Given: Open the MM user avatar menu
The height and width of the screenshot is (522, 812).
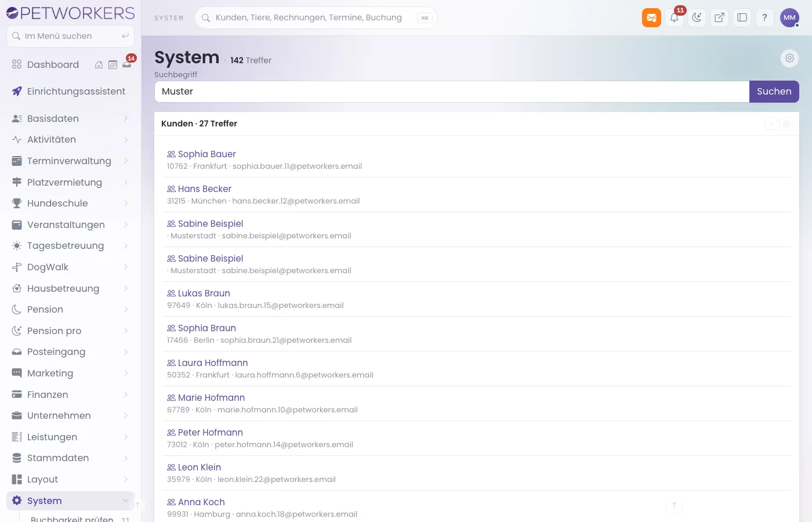Looking at the screenshot, I should pos(789,17).
